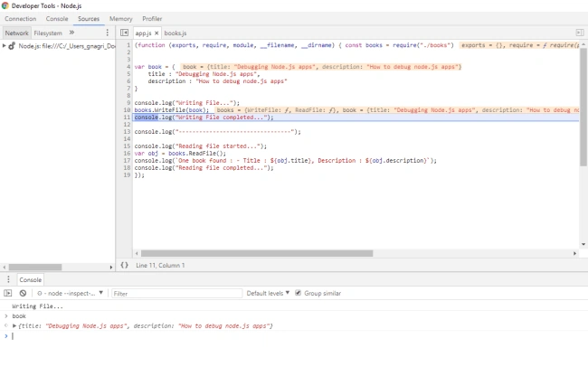Click the navigator horizontal scrollbar thumb
This screenshot has width=588, height=367.
pos(35,268)
